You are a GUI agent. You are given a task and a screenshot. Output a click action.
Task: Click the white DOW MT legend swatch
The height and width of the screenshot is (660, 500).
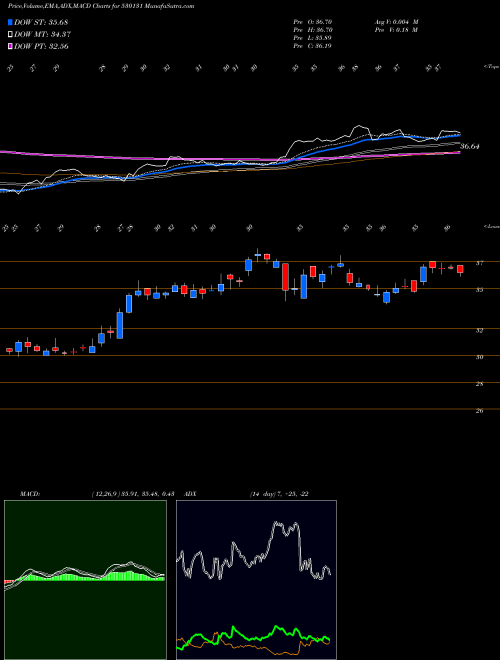point(10,35)
